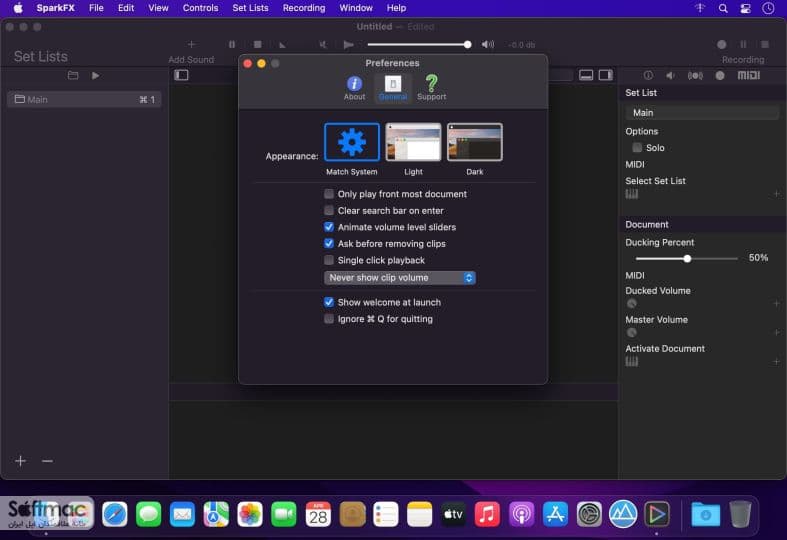787x540 pixels.
Task: Open the Apple menu
Action: tap(18, 8)
